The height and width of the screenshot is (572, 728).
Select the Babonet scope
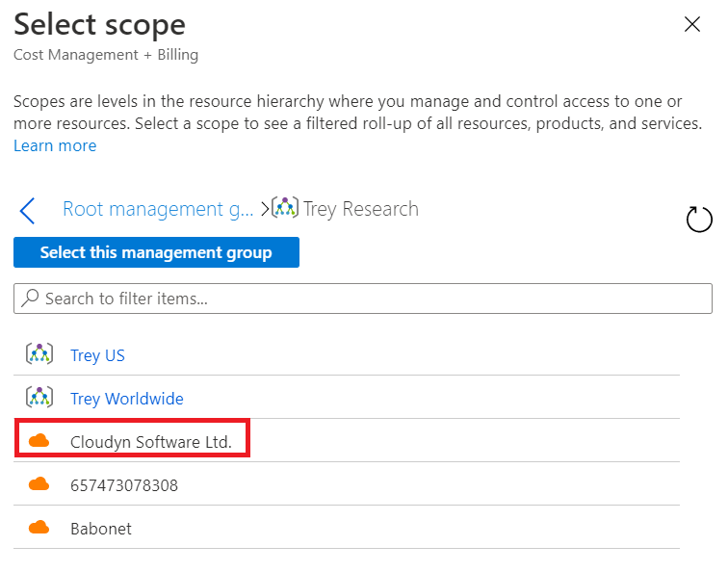click(100, 529)
